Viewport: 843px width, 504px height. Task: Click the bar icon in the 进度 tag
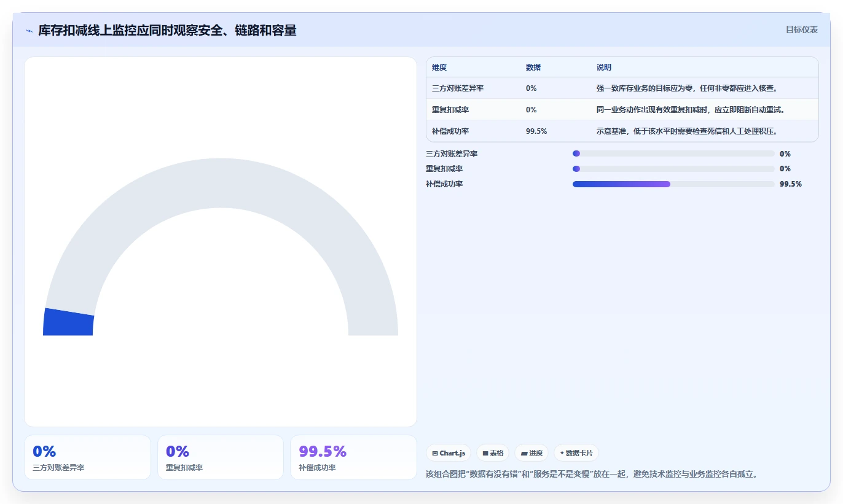pyautogui.click(x=524, y=453)
